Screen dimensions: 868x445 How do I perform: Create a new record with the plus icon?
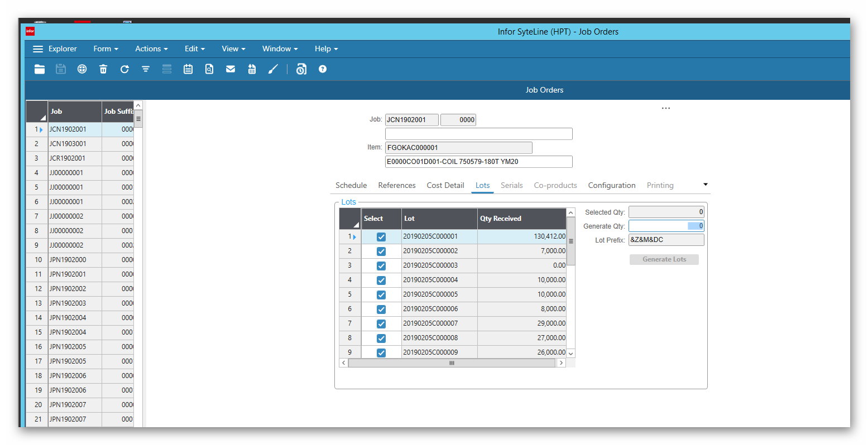coord(82,69)
